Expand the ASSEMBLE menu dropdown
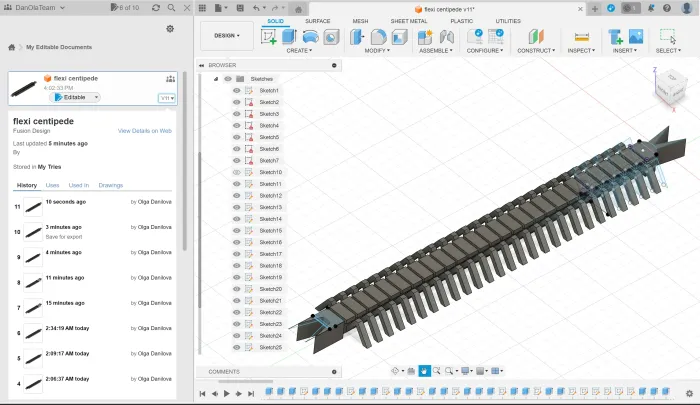 (436, 50)
